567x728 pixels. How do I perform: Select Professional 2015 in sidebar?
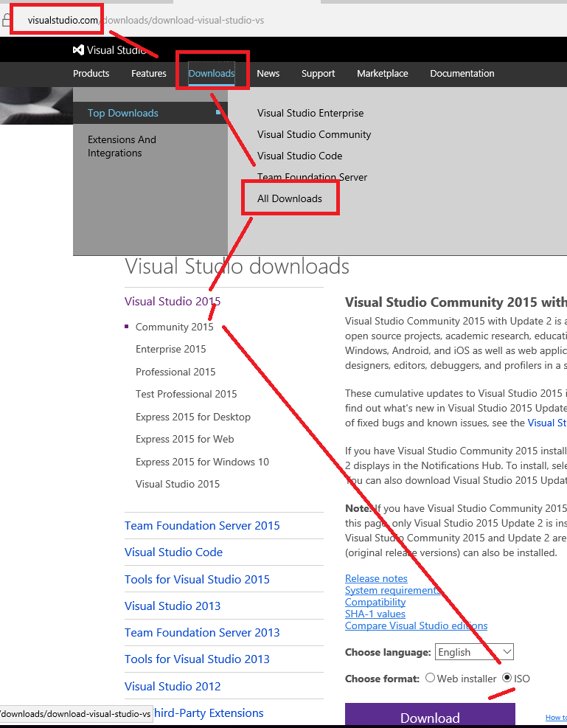[x=175, y=372]
